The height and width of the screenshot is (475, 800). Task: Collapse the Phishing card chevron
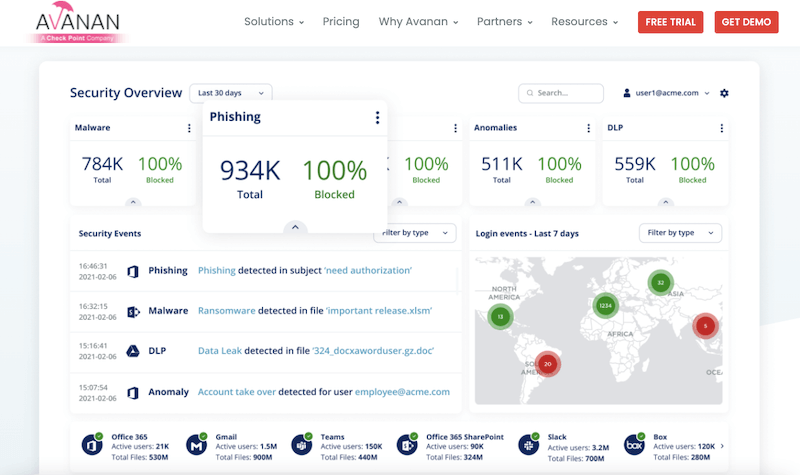pyautogui.click(x=295, y=227)
